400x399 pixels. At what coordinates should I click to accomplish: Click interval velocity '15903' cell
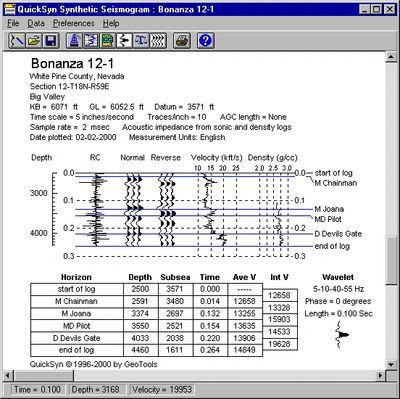279,319
